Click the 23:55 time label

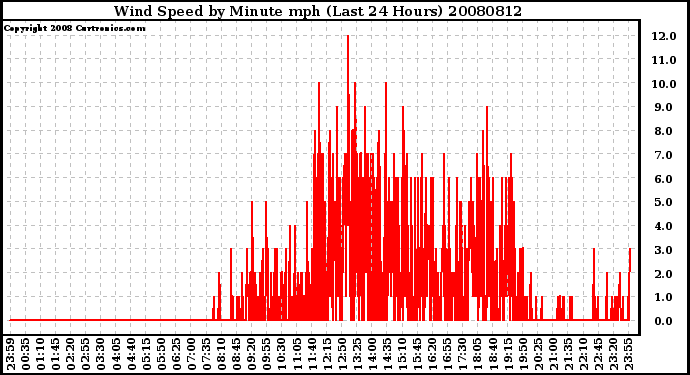pyautogui.click(x=628, y=355)
